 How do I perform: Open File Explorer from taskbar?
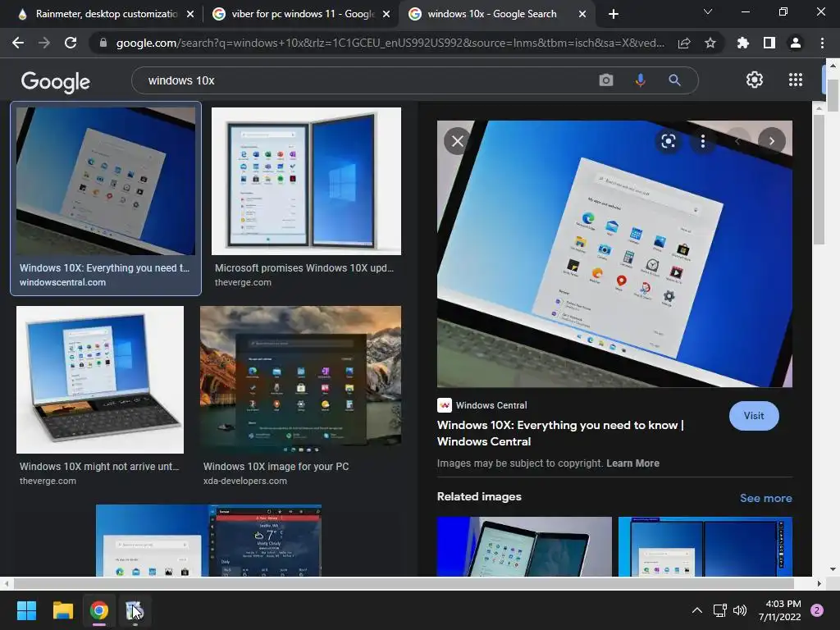click(62, 610)
